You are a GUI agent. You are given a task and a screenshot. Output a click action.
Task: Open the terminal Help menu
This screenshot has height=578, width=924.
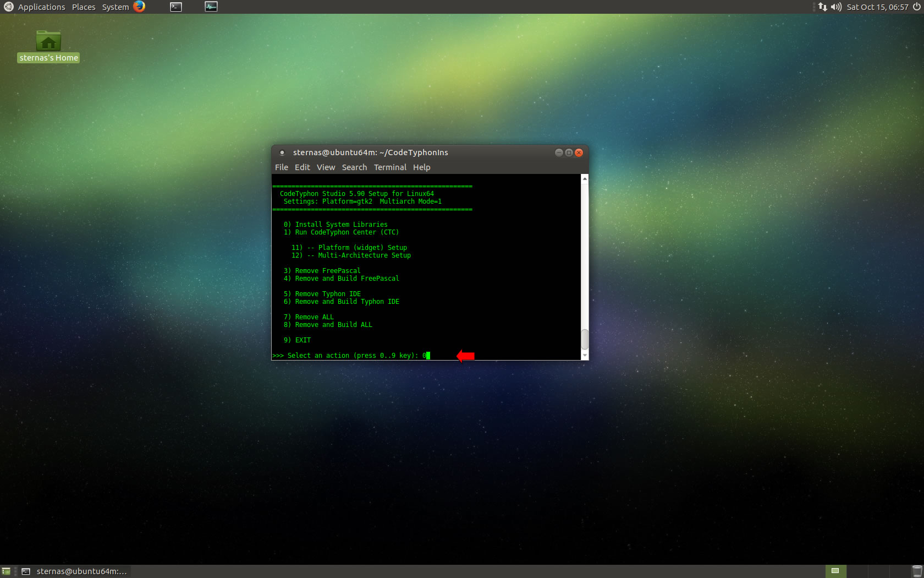[x=422, y=167]
